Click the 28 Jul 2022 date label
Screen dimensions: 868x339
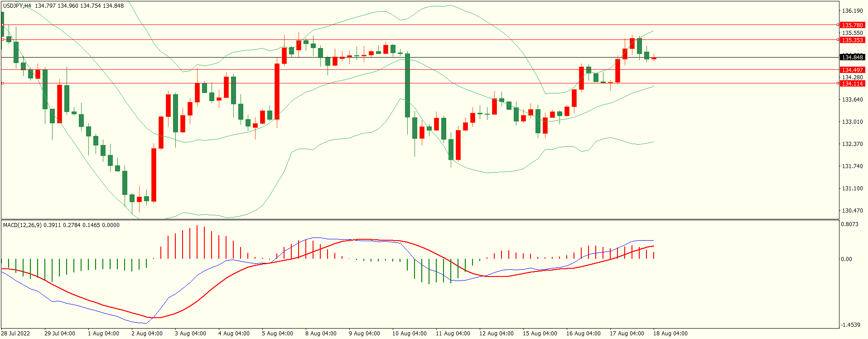pyautogui.click(x=15, y=334)
